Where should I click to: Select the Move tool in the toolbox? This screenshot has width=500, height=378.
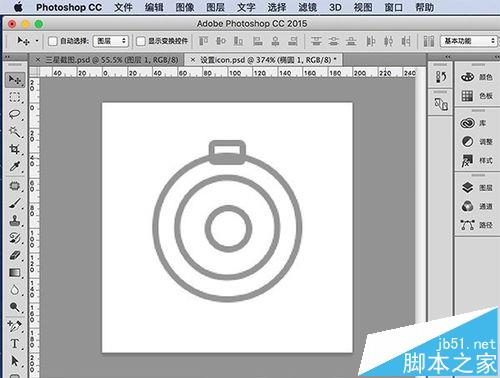point(15,79)
